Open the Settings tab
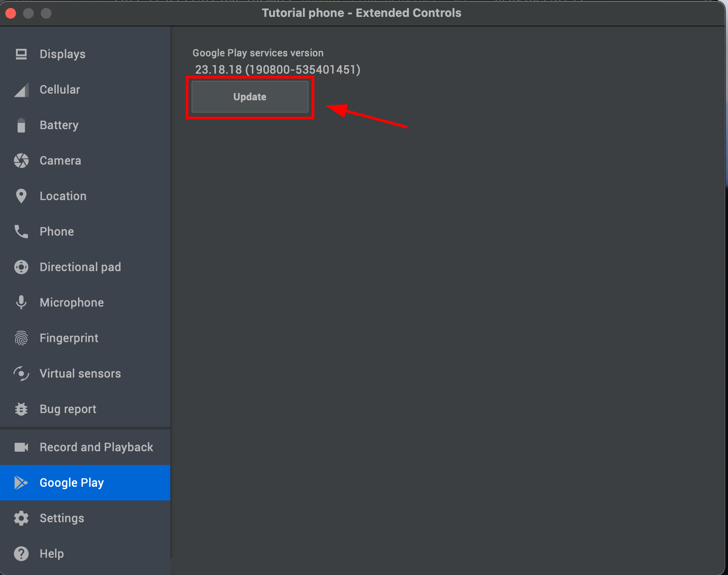 62,518
